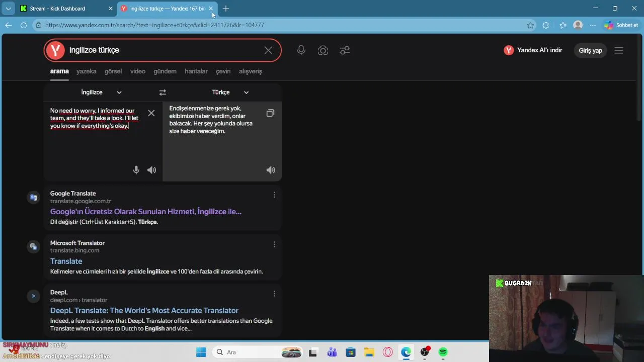Open DeepL Translate World's Most Accurate link
The width and height of the screenshot is (644, 362).
pos(144,311)
